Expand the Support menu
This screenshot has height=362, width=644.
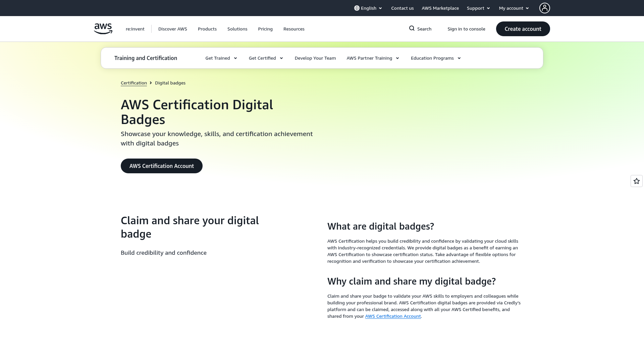(478, 8)
